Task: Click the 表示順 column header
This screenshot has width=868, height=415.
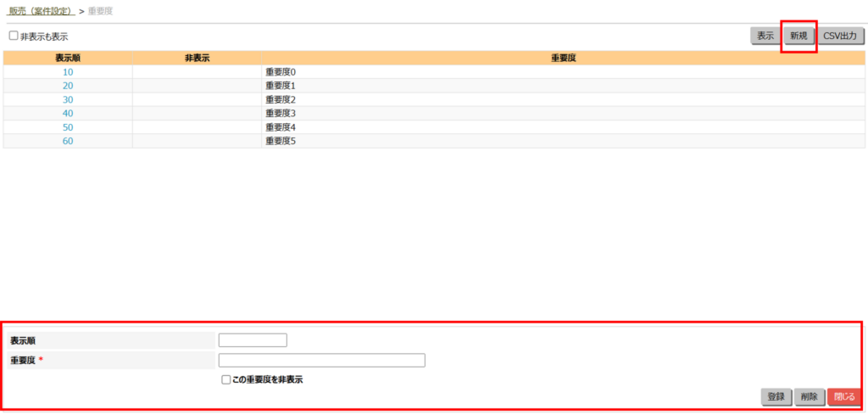Action: [68, 58]
